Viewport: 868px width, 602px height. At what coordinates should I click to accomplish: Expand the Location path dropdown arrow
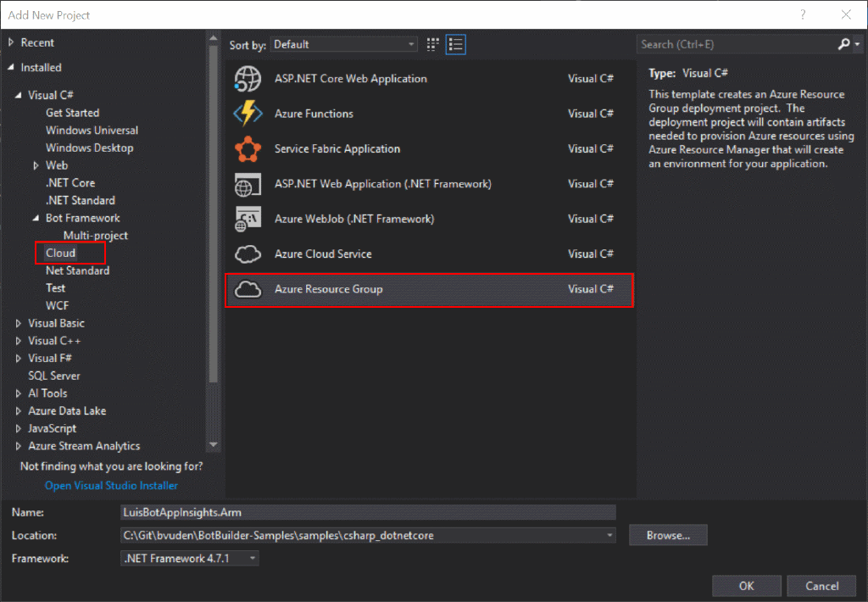tap(609, 535)
